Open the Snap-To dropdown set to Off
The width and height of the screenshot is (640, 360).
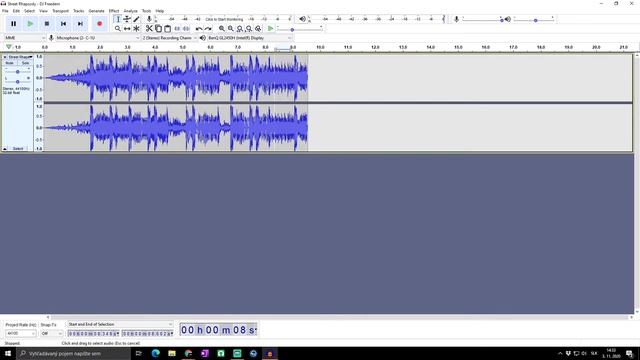[x=51, y=333]
